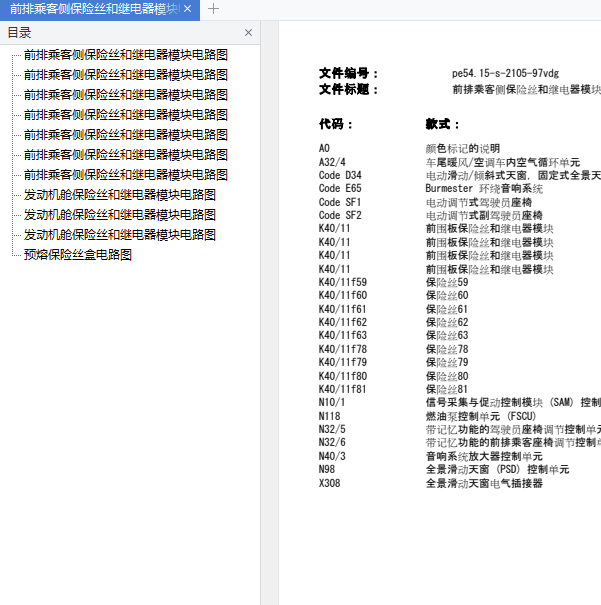
Task: Open the first 前排乘客侧保险丝和继电器模块电路图 entry
Action: (x=126, y=55)
